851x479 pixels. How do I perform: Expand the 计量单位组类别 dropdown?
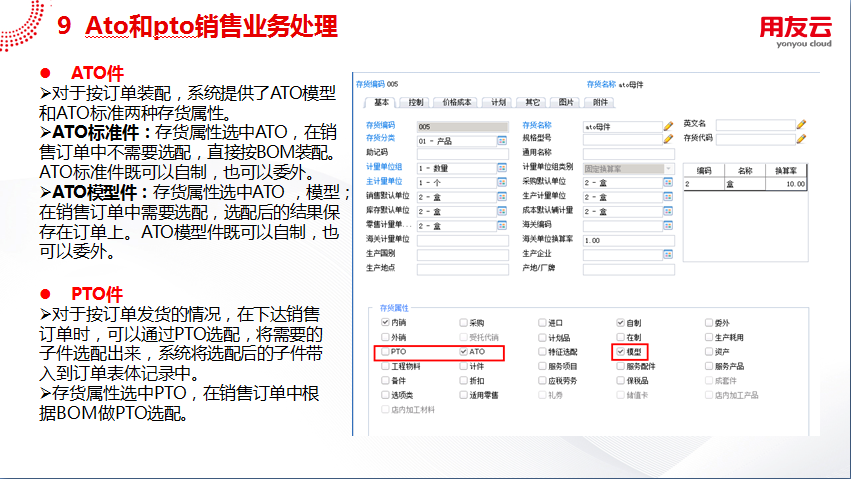coord(669,169)
